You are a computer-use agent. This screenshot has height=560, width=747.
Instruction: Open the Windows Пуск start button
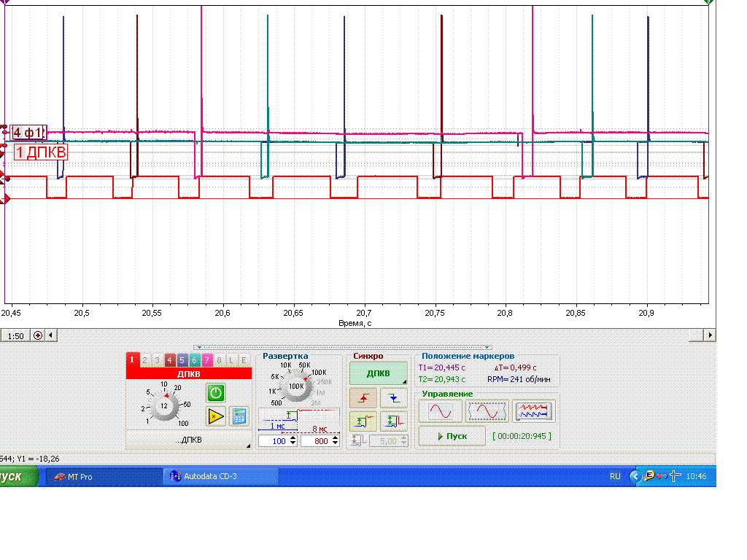coord(18,477)
